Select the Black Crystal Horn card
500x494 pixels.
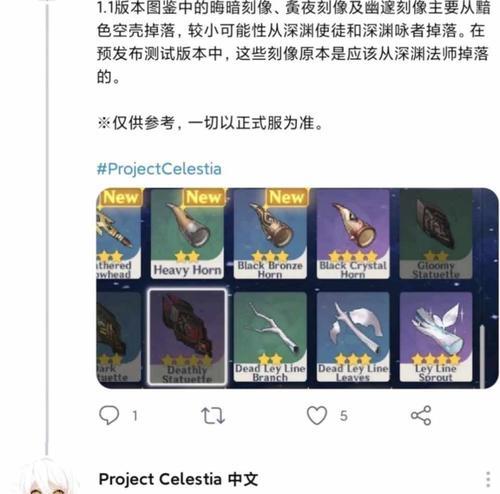(x=353, y=234)
